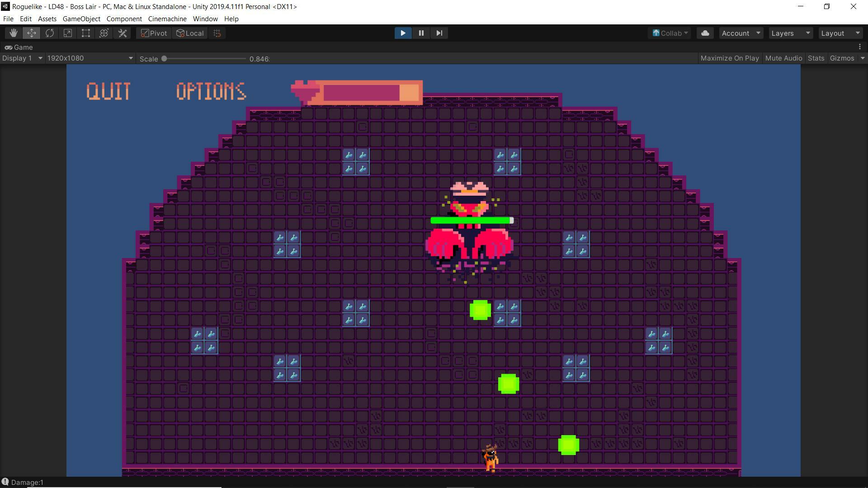868x488 pixels.
Task: Open the GameObject menu
Action: pyautogui.click(x=81, y=19)
